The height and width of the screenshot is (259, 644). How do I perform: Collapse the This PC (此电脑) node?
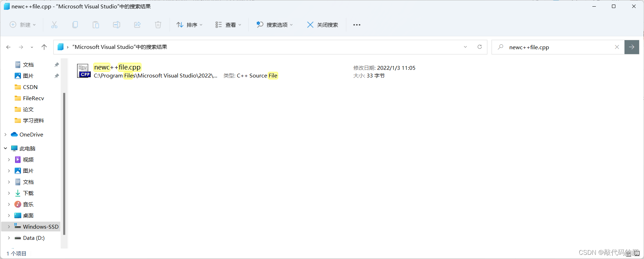6,148
